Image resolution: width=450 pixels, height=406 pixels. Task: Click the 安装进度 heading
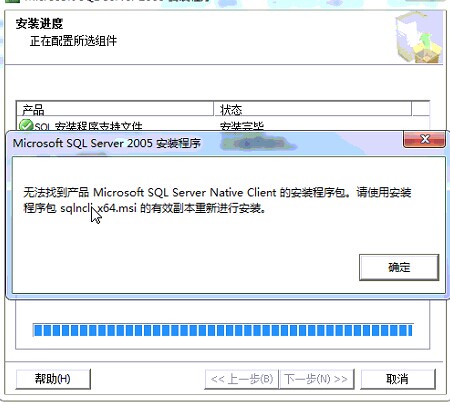click(39, 24)
